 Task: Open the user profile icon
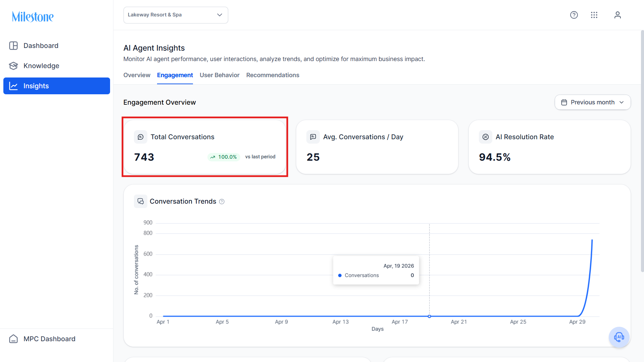(617, 15)
